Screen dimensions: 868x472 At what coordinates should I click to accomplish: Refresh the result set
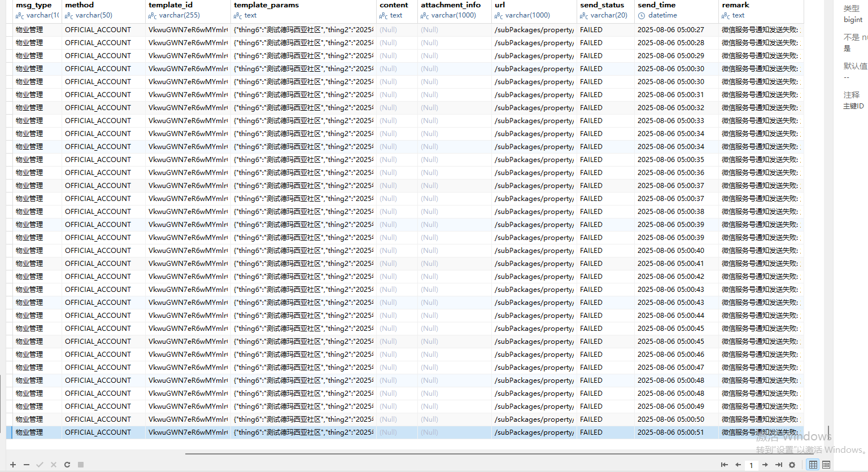pyautogui.click(x=67, y=465)
